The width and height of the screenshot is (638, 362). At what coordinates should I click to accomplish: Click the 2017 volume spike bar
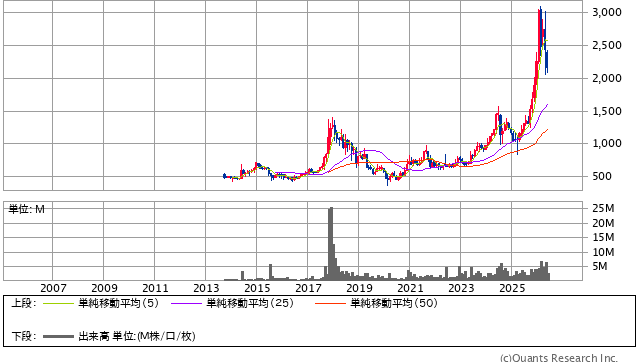330,243
